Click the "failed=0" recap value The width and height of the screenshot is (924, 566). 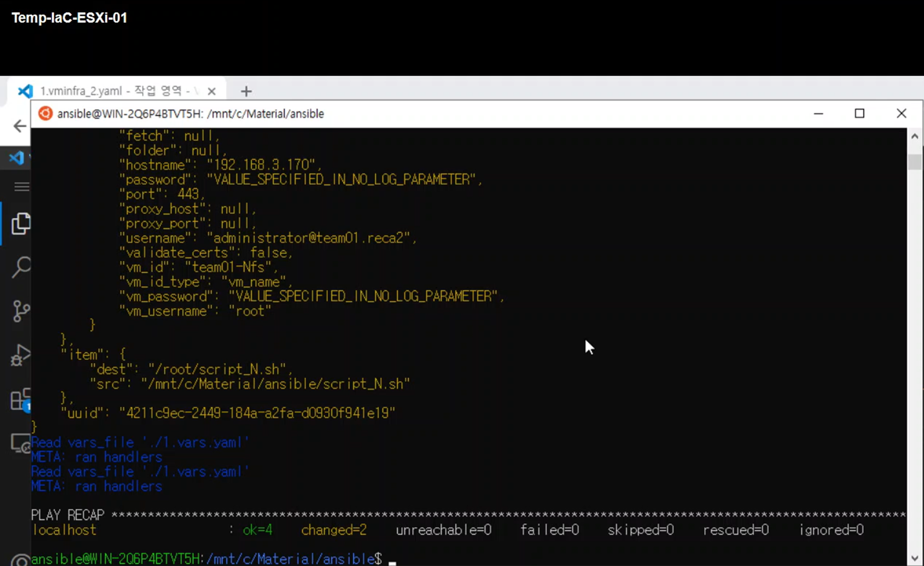(x=550, y=530)
